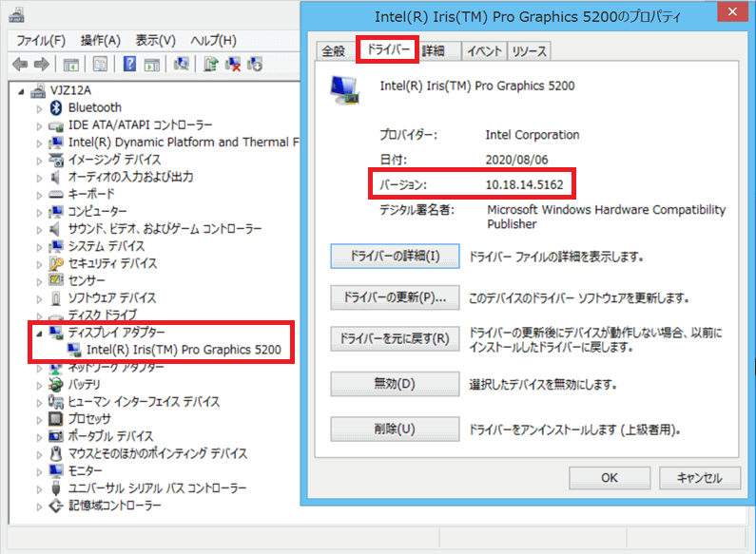Click the Update driver software toolbar icon

211,64
